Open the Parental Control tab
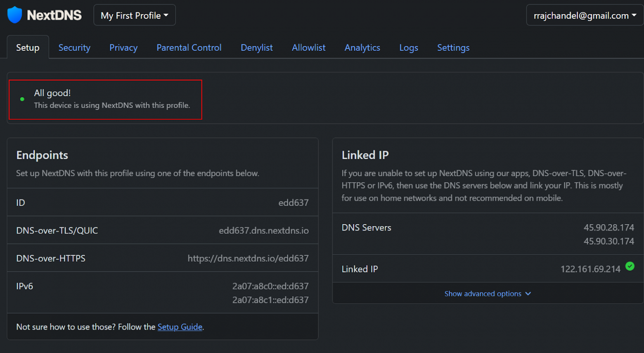Viewport: 644px width, 353px height. [x=189, y=48]
